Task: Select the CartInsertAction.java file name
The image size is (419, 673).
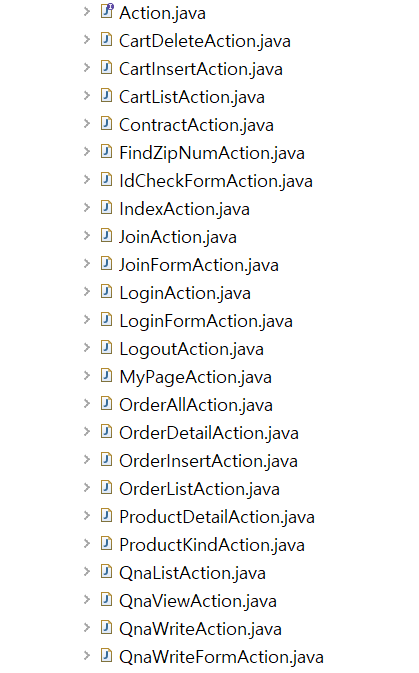Action: [201, 69]
